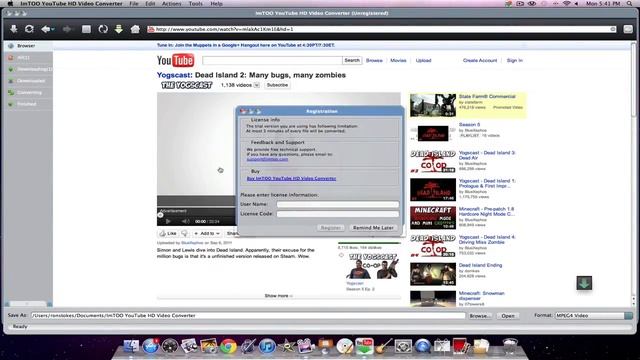The image size is (640, 360).
Task: Open the Actions menu
Action: pyautogui.click(x=171, y=3)
